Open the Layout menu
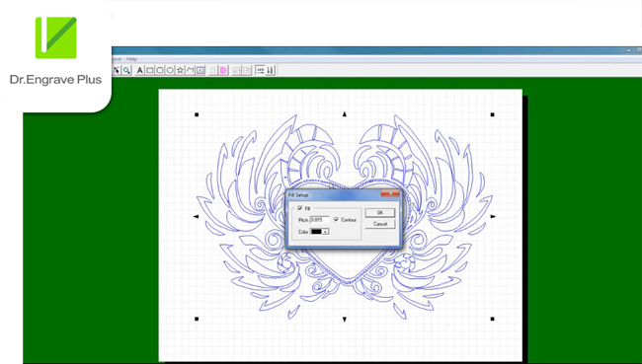642x364 pixels. pyautogui.click(x=117, y=59)
